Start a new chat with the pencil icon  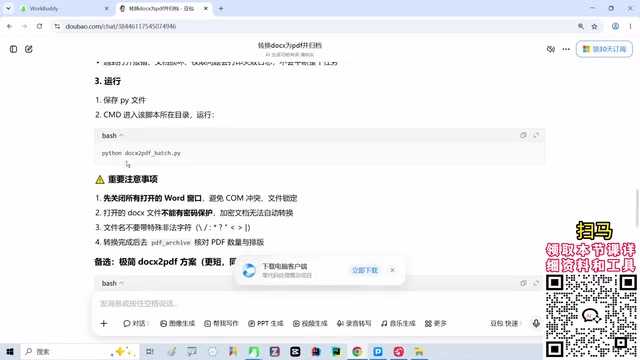(x=29, y=49)
